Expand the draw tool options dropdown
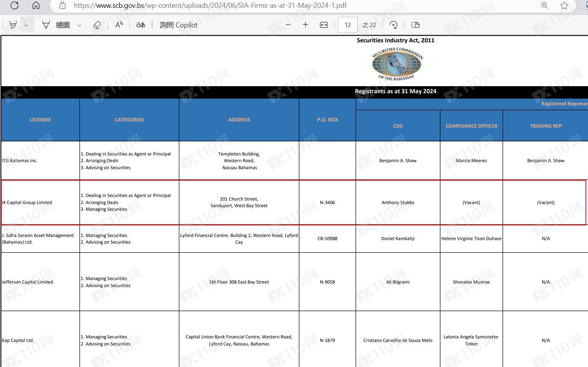588x367 pixels. [x=79, y=25]
